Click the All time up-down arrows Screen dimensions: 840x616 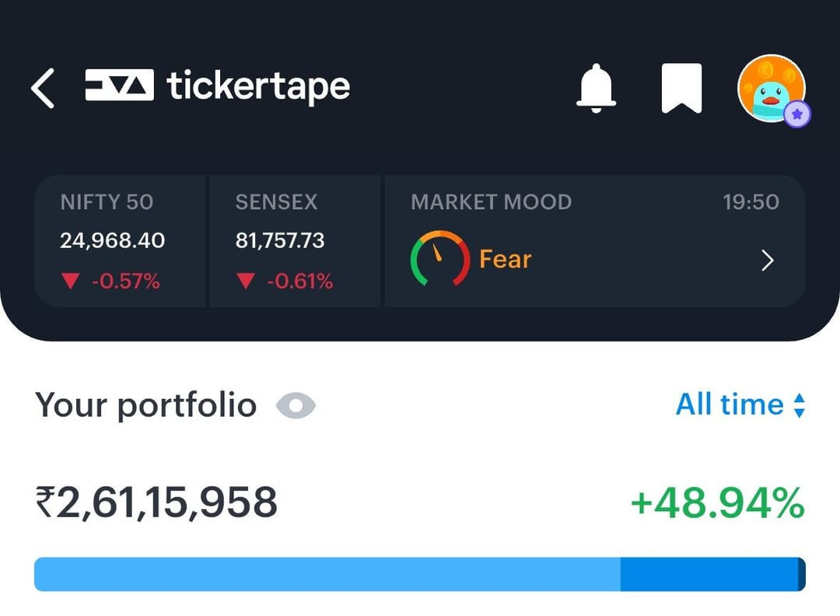pos(799,405)
